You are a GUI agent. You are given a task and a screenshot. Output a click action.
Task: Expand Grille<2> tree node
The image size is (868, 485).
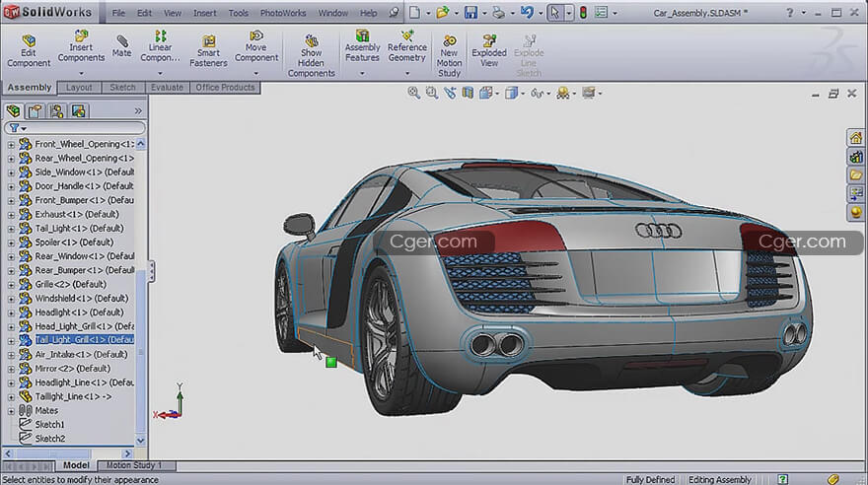coord(11,284)
